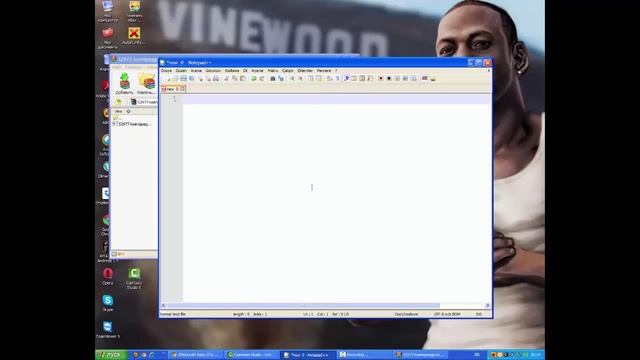Screen dimensions: 640x360
Task: Open the question mark help menu
Action: 336,71
